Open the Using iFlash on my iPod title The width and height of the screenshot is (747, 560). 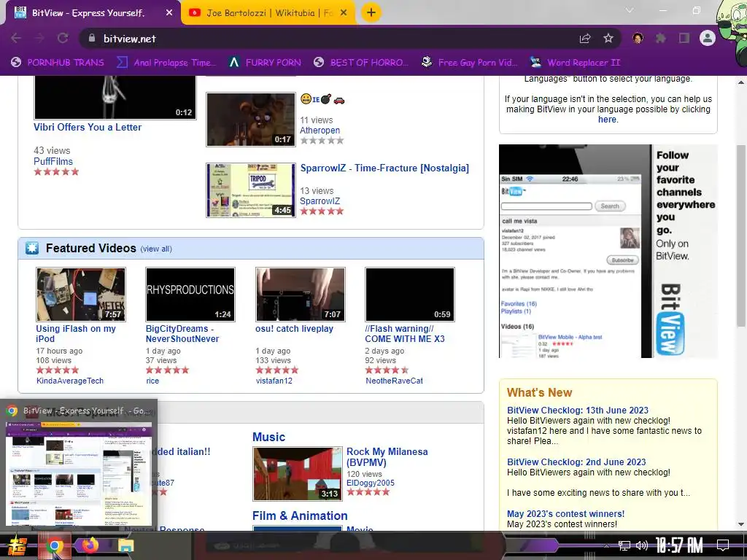click(76, 333)
